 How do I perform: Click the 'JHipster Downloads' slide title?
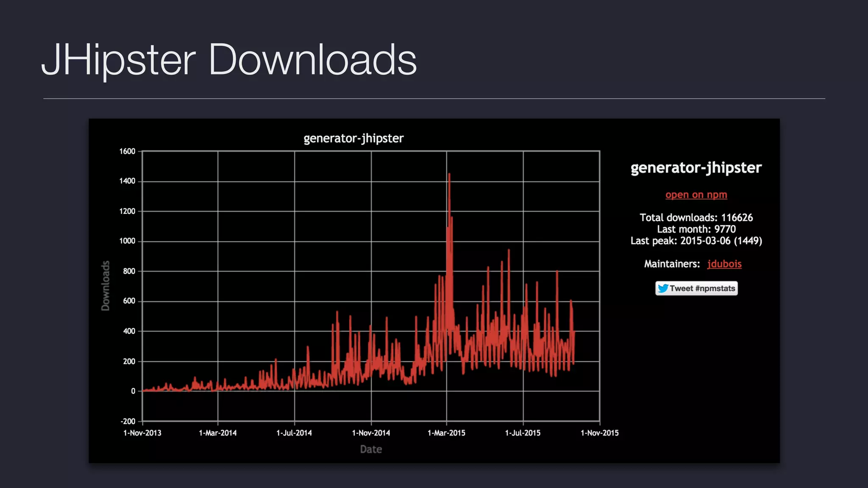click(x=229, y=60)
